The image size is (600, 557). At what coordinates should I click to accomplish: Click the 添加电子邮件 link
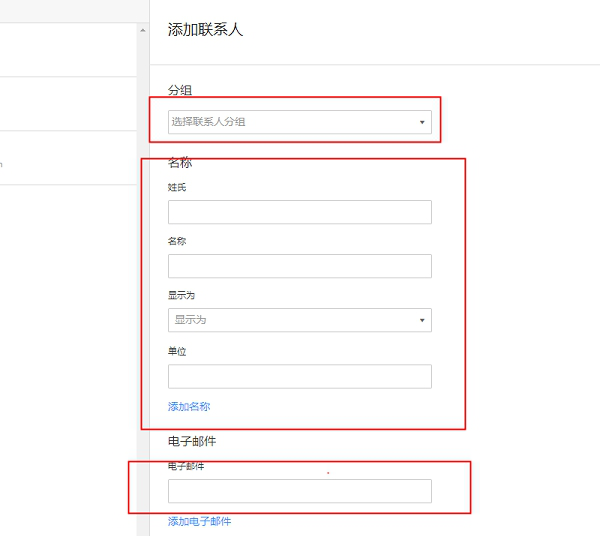(199, 521)
